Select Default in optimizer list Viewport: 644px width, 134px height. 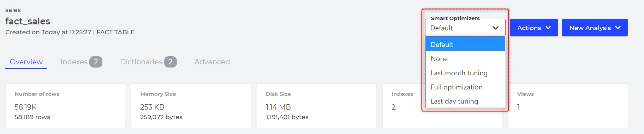(465, 44)
